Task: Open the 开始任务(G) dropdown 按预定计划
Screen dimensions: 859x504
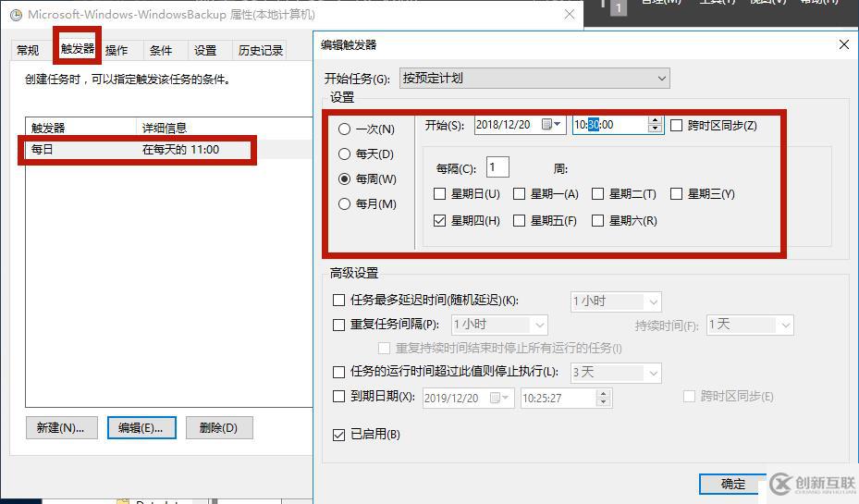Action: [x=534, y=79]
